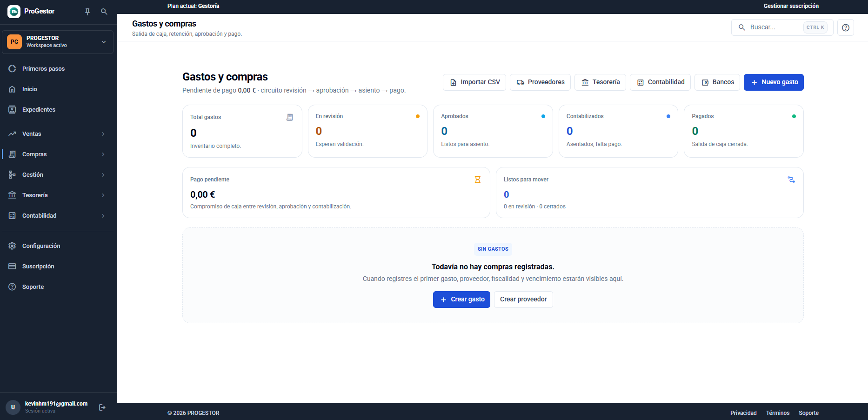Screen dimensions: 868x420
Task: Open Configuración settings
Action: (58, 246)
